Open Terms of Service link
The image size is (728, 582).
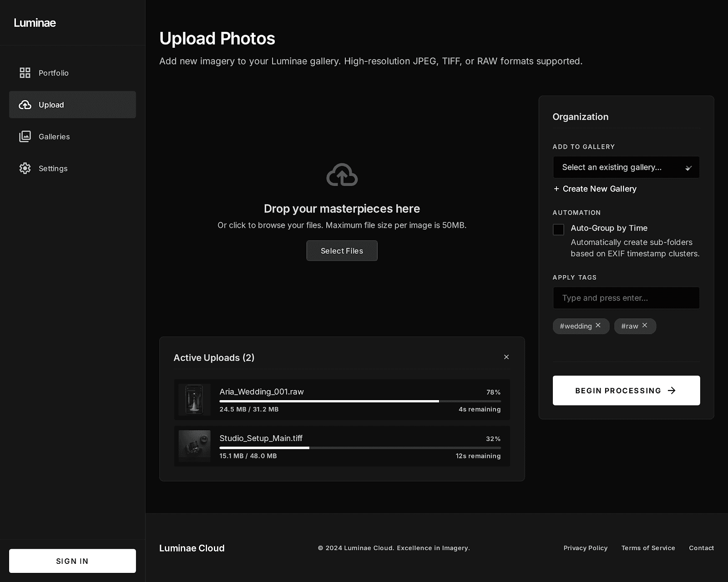click(648, 548)
